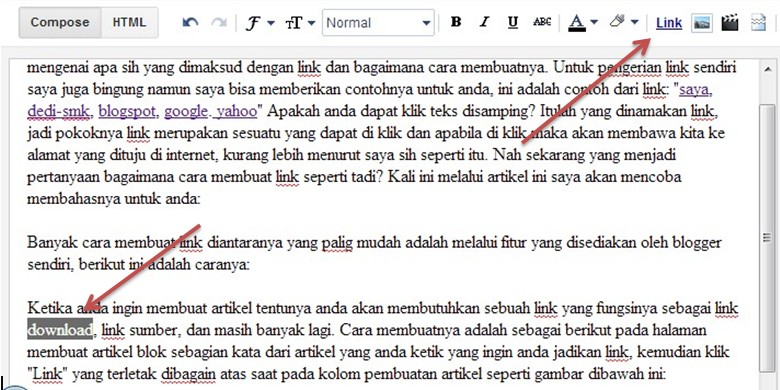Insert a jump break
Screen dimensions: 780x390
tap(758, 22)
